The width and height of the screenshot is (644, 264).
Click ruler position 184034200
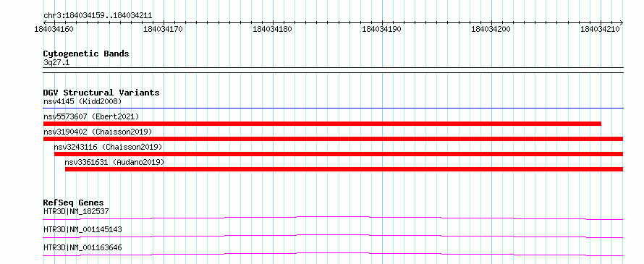491,29
